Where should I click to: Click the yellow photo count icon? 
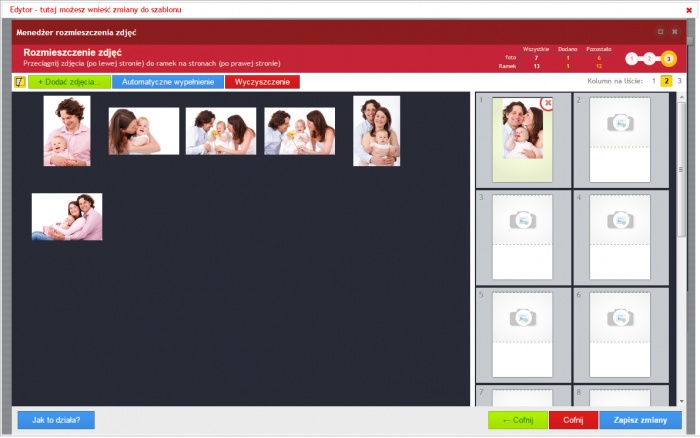(19, 82)
